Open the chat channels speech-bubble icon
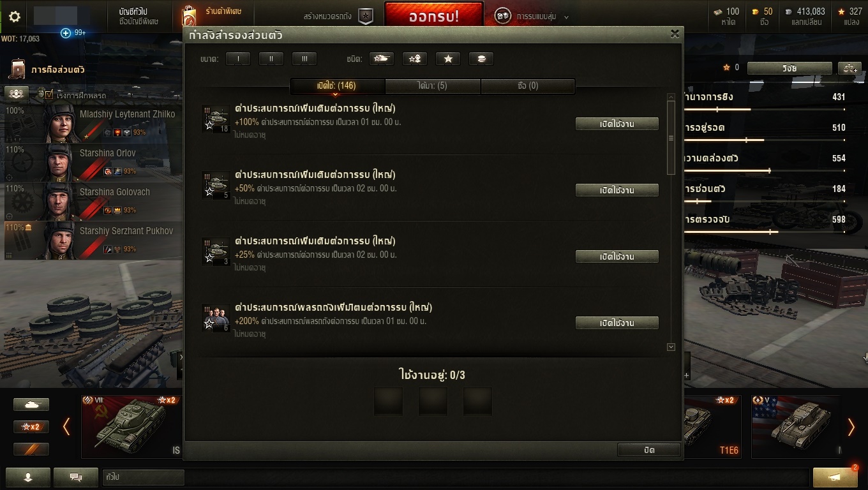868x490 pixels. click(75, 477)
